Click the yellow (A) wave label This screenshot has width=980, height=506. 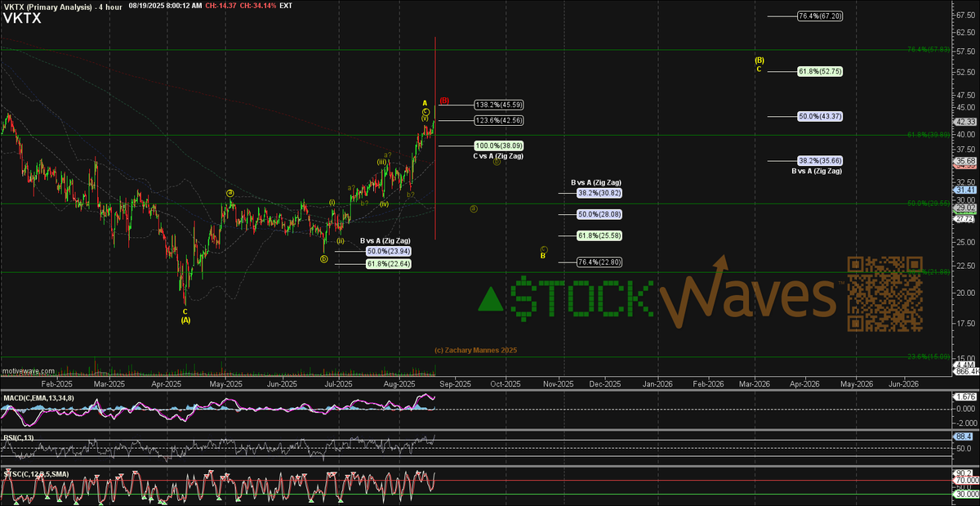pyautogui.click(x=185, y=320)
